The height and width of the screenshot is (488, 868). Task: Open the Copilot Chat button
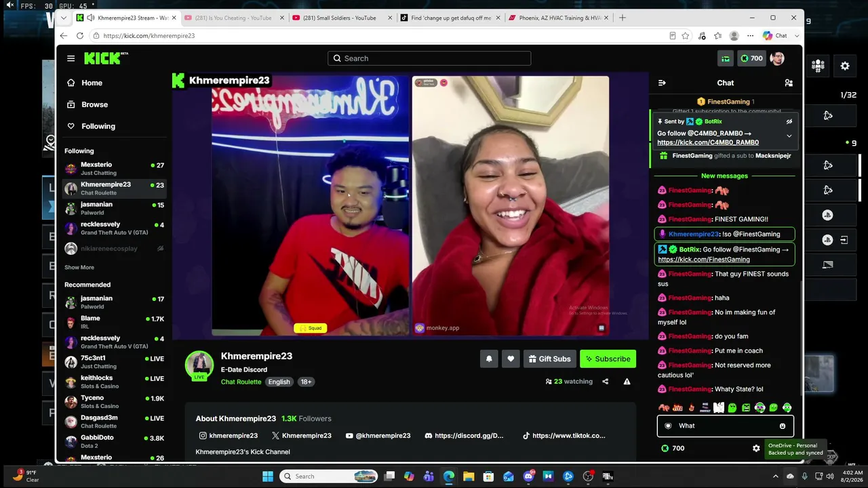[x=775, y=35]
